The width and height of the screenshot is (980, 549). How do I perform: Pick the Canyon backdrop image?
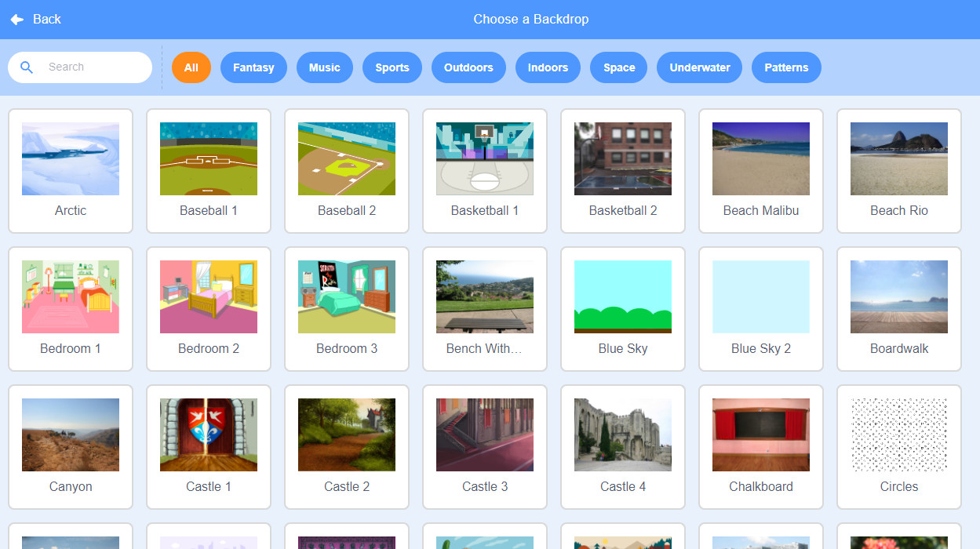pos(71,434)
